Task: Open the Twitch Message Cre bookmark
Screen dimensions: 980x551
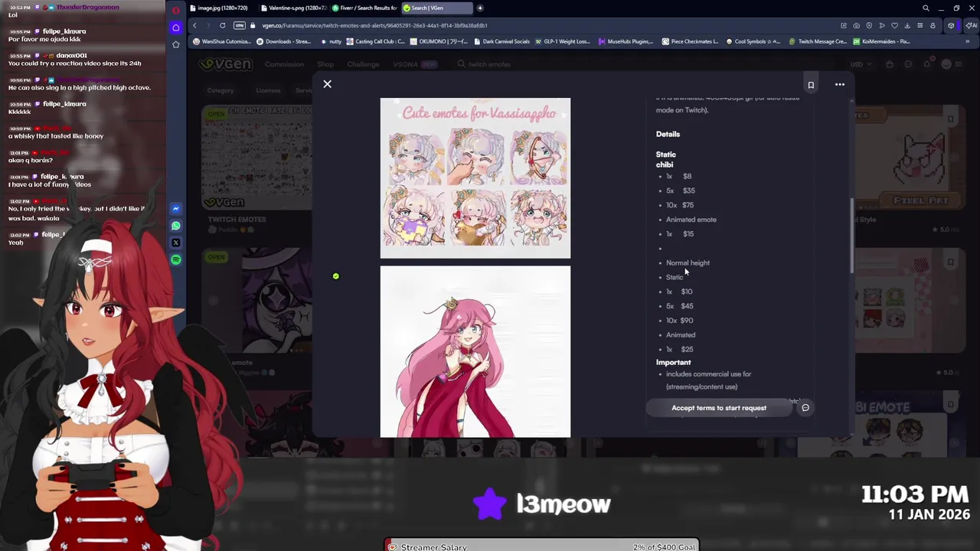Action: click(817, 41)
